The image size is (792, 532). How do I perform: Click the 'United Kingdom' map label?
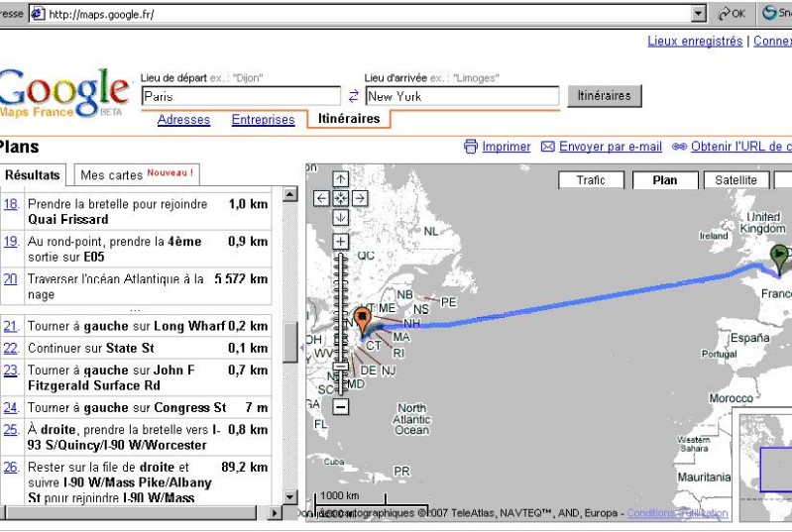click(762, 223)
